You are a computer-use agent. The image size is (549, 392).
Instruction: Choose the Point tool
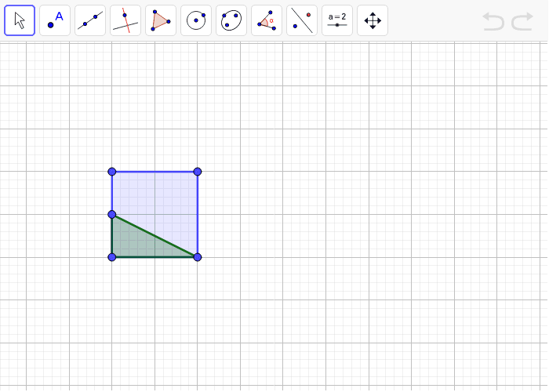55,20
